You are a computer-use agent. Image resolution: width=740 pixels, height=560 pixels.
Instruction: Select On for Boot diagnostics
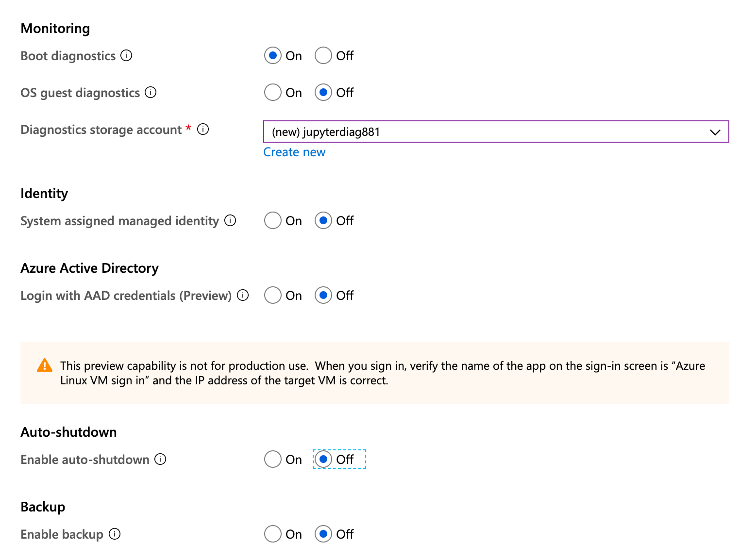pos(273,55)
